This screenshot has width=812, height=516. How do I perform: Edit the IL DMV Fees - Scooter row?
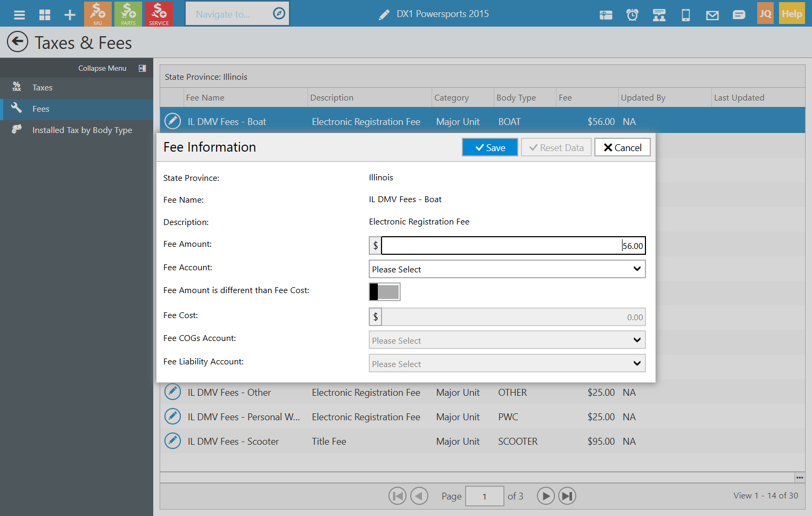[172, 440]
